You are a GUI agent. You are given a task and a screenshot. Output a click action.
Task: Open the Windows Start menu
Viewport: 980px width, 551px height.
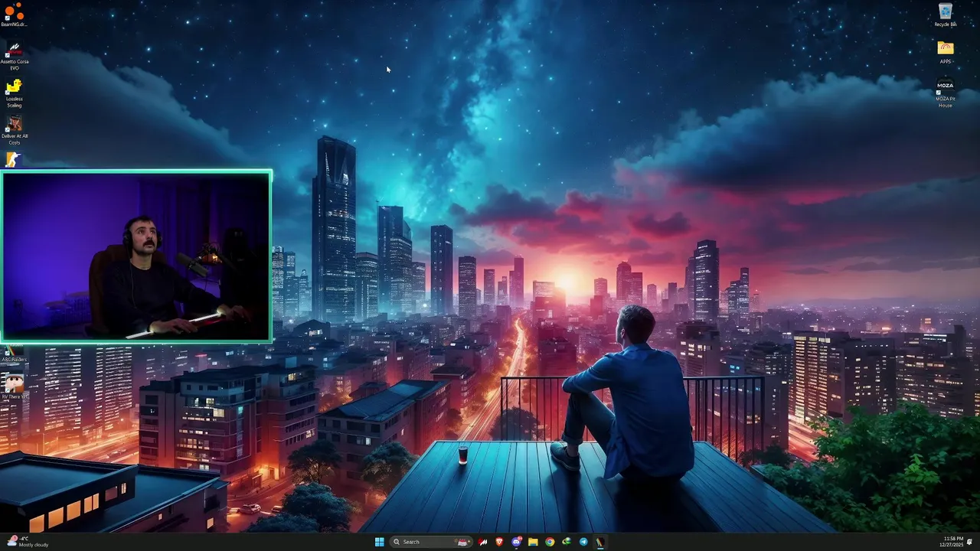(379, 542)
